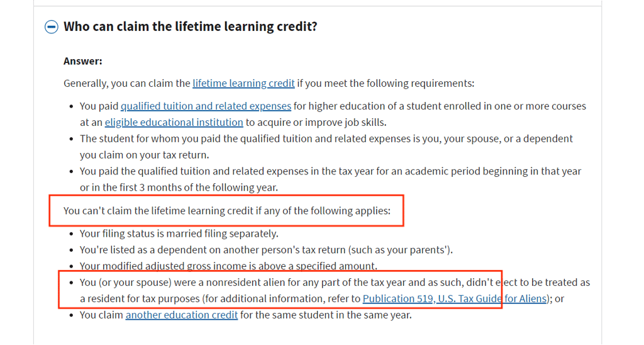Viewport: 644px width, 345px height.
Task: Click the "You can't claim the lifetime learning credit" sentence
Action: (226, 210)
